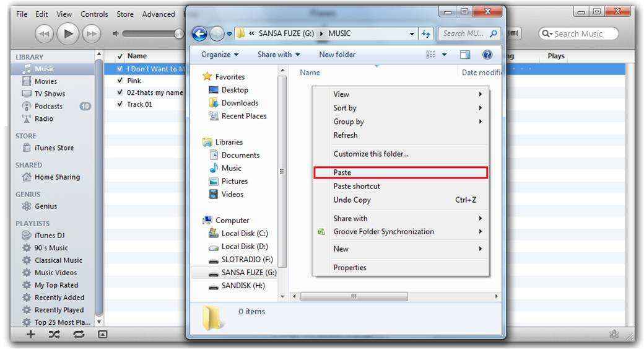Open recent locations dropdown in Explorer
Image resolution: width=644 pixels, height=349 pixels.
coord(229,33)
